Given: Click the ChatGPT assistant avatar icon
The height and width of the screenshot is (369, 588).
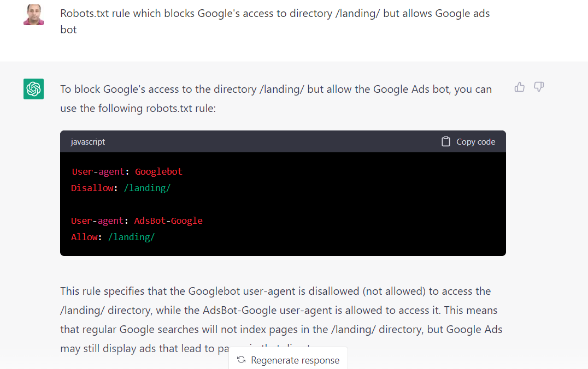Looking at the screenshot, I should (33, 88).
